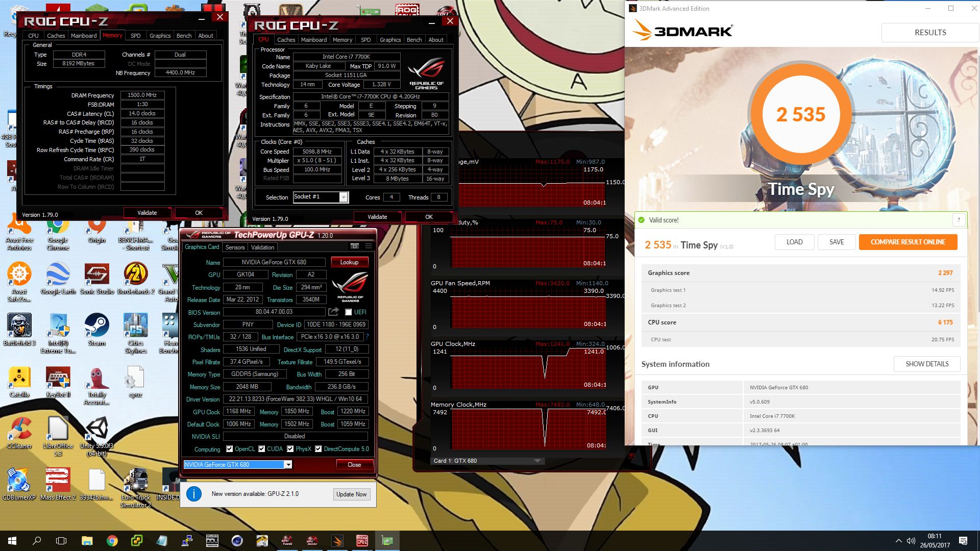Image resolution: width=980 pixels, height=551 pixels.
Task: Open the Socket #1 selection dropdown
Action: [344, 197]
